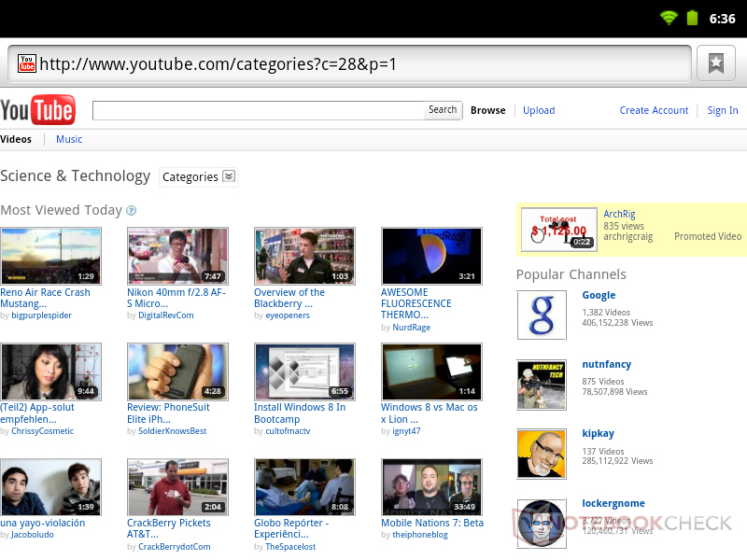The image size is (747, 560).
Task: Open CrackBerry Pickets AT&T thumbnail
Action: 177,487
